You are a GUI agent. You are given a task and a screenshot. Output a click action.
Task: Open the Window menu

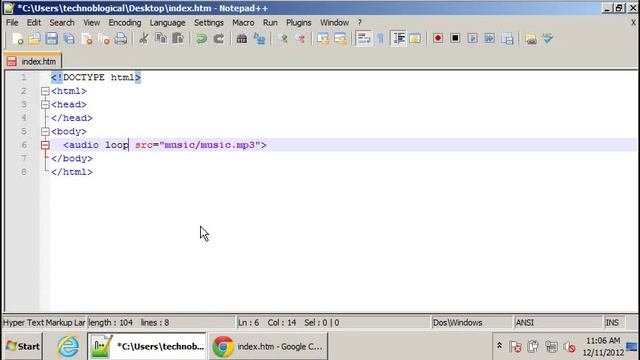[x=334, y=22]
